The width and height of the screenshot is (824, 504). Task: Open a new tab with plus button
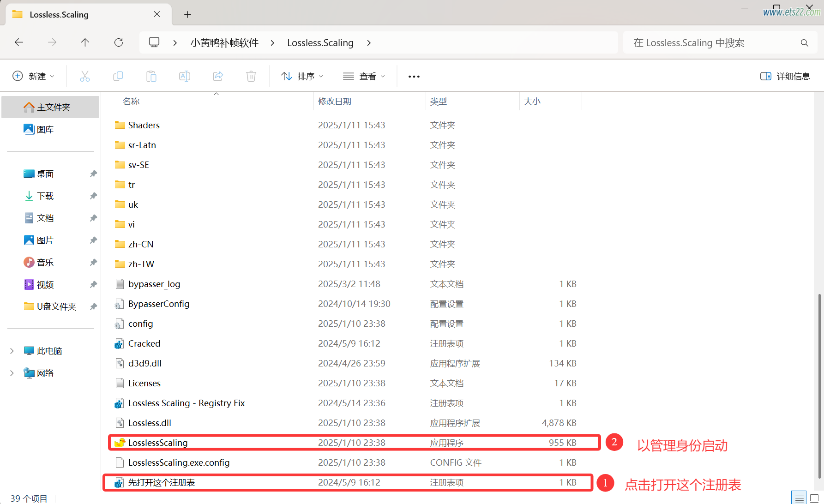[x=187, y=14]
